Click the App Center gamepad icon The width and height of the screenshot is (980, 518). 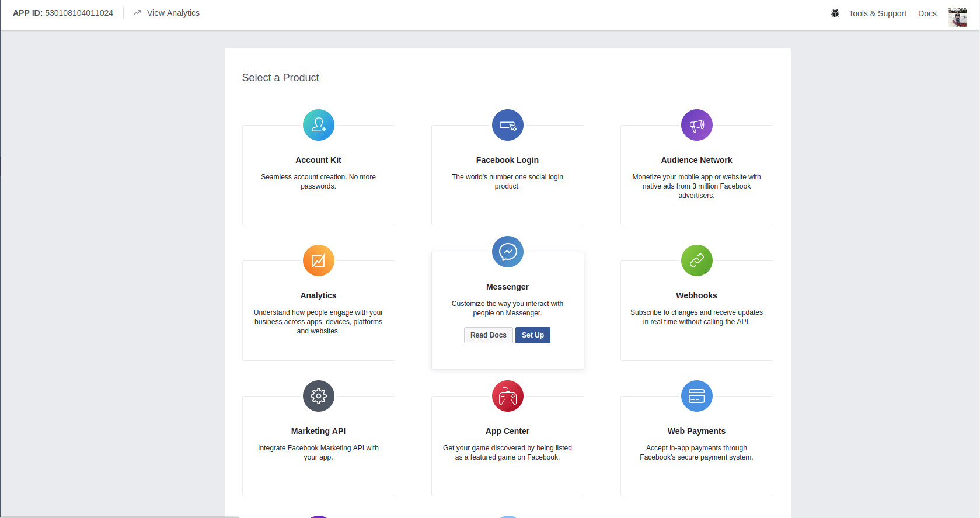[x=508, y=396]
